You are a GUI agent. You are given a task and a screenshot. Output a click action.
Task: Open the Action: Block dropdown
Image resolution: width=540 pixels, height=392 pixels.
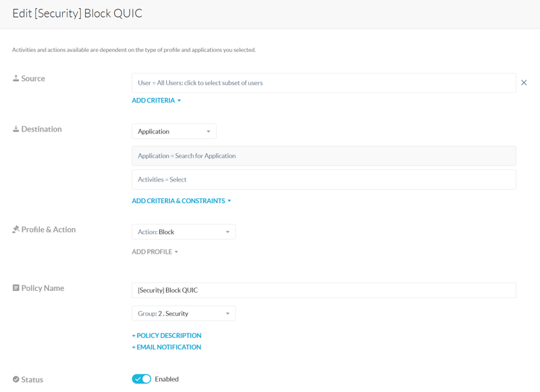[x=183, y=232]
